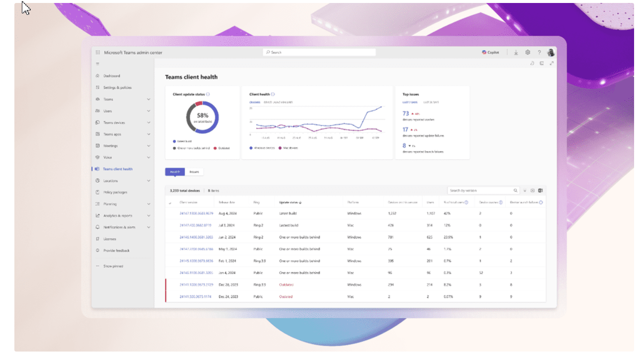Expand the Teams menu chevron
This screenshot has height=356, width=644.
click(149, 99)
